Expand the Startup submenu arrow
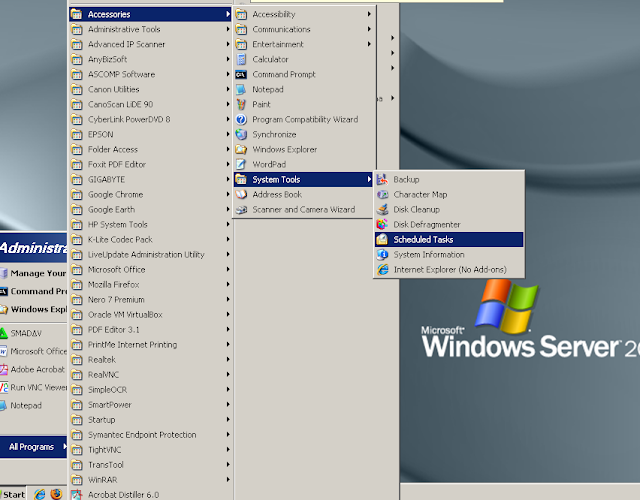Viewport: 640px width, 500px height. [x=228, y=420]
